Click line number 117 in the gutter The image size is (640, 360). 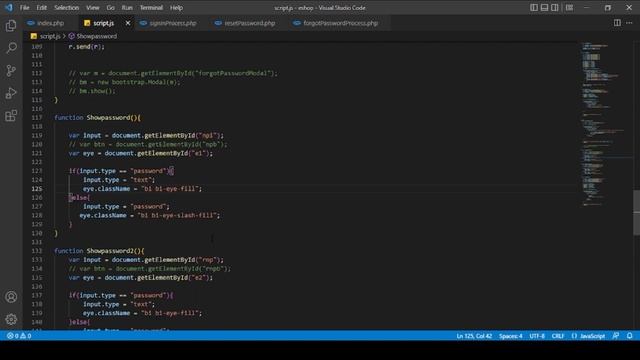[37, 118]
